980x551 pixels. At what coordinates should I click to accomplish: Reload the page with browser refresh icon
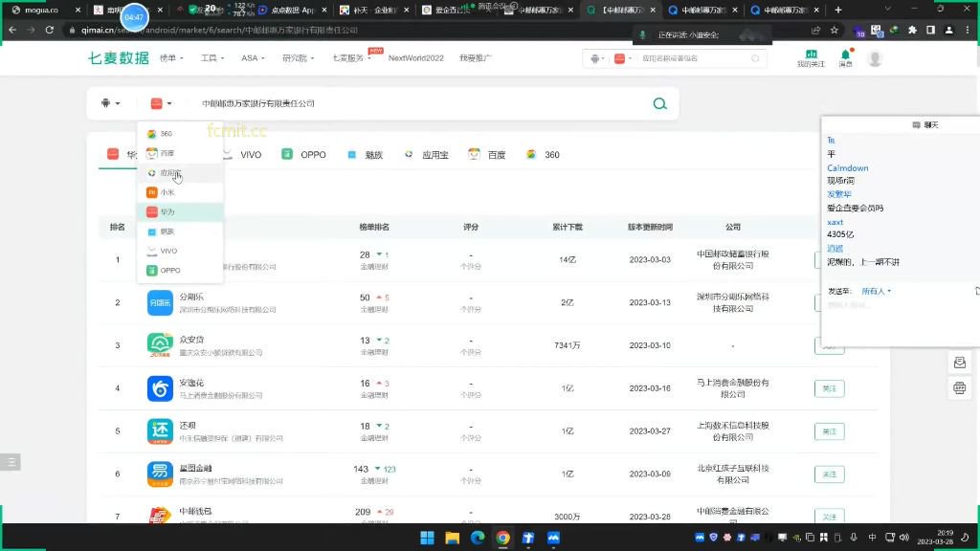(50, 30)
